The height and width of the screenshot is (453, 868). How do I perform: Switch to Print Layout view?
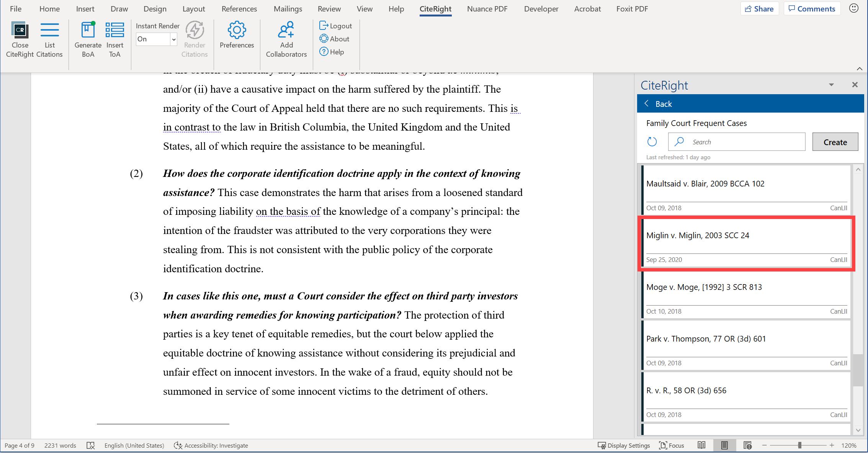[x=724, y=445]
